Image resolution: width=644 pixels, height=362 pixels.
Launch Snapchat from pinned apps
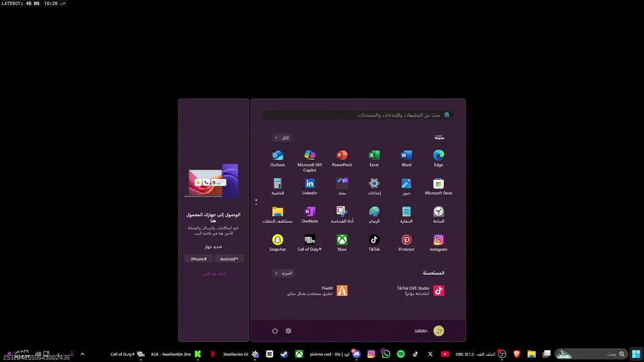[277, 243]
